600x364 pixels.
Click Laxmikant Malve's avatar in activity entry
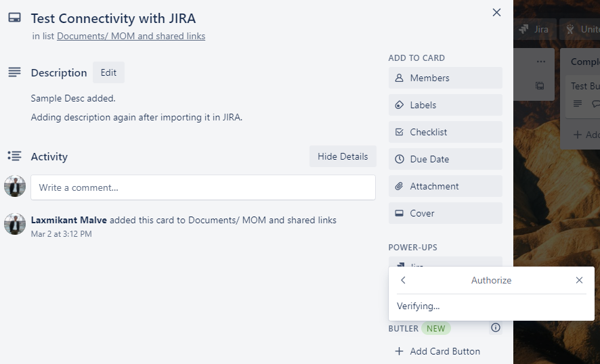point(15,224)
